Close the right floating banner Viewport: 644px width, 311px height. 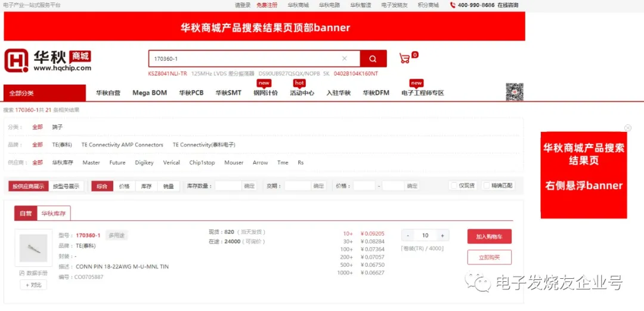click(627, 128)
